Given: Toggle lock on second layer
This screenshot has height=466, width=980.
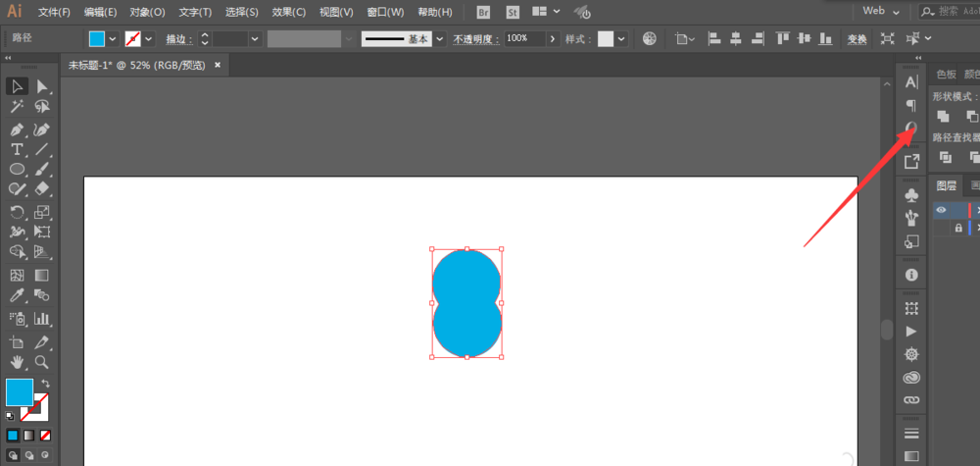Looking at the screenshot, I should click(958, 229).
